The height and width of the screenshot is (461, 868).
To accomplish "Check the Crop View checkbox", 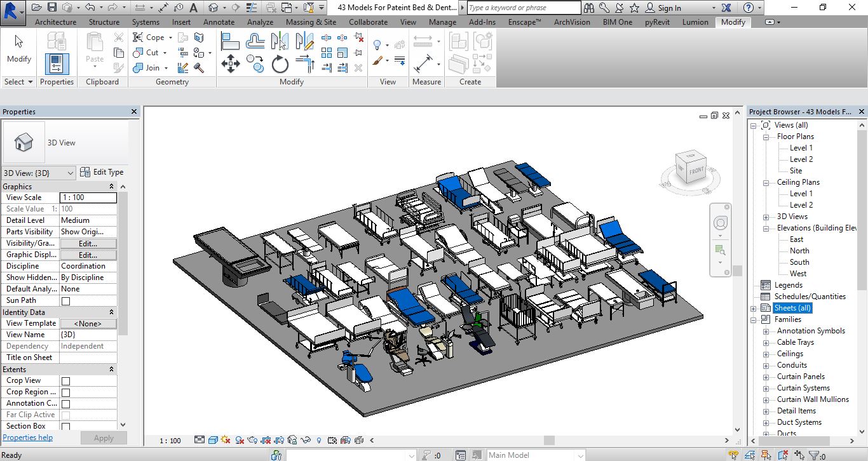I will point(65,381).
